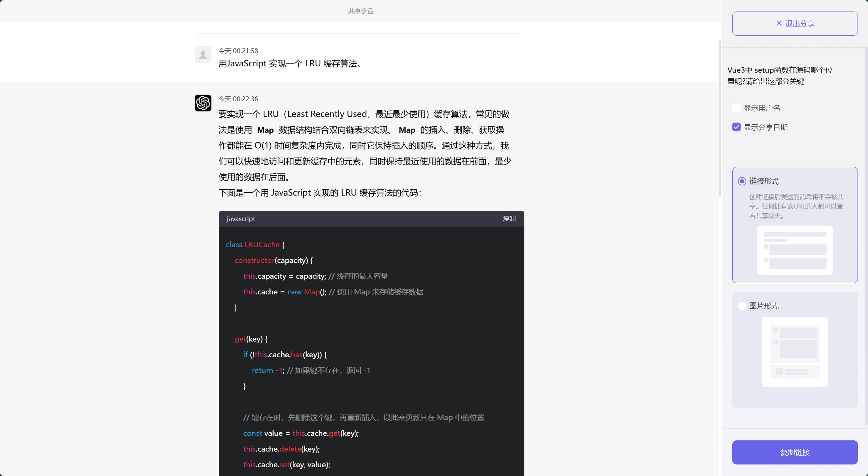The image size is (868, 476).
Task: Click the ChatGPT assistant avatar icon
Action: (x=203, y=103)
